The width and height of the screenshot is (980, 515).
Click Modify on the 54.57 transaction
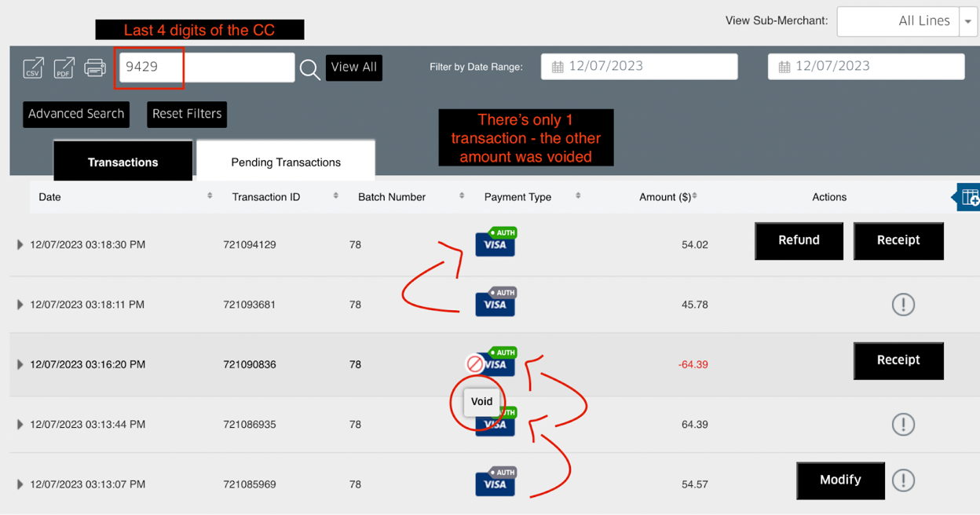coord(840,480)
